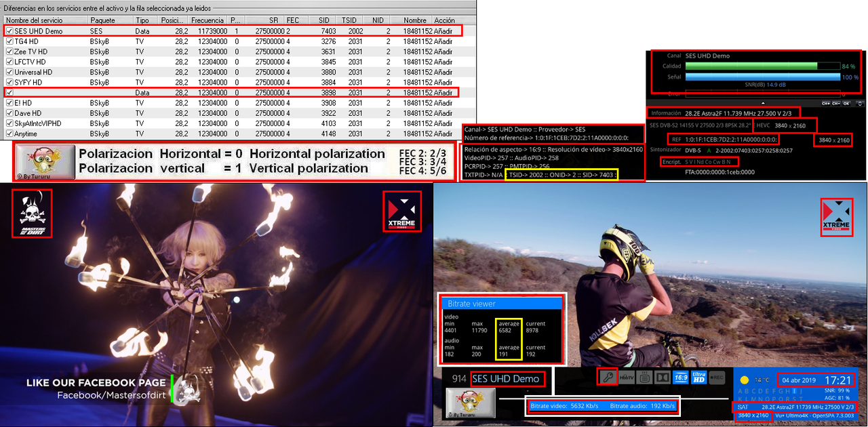Click the 17:21 clock in infobar

point(838,380)
